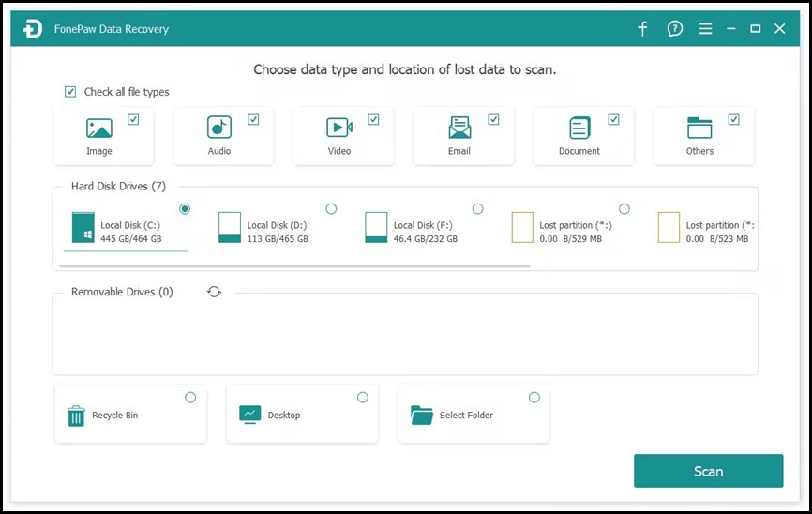Click the 'Check all file types' label
This screenshot has width=812, height=514.
point(127,92)
